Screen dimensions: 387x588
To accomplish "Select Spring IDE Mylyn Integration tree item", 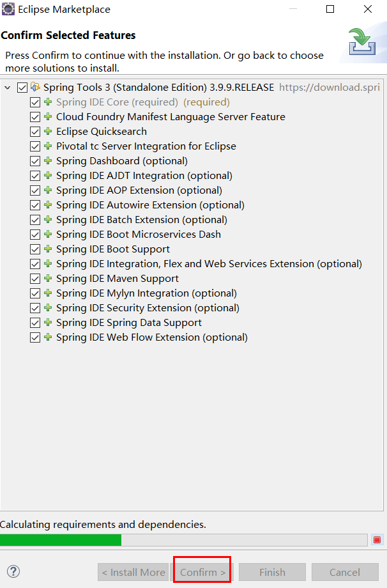I will pyautogui.click(x=146, y=293).
